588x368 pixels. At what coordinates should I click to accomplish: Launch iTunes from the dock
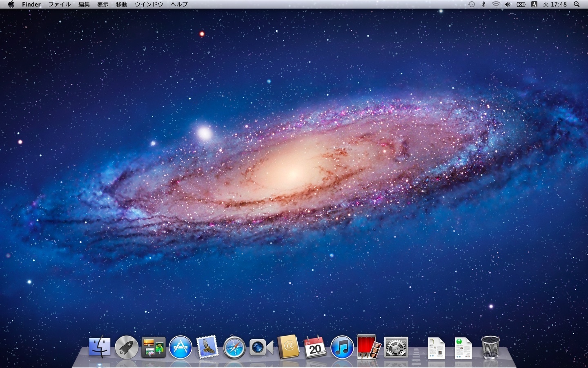click(342, 348)
